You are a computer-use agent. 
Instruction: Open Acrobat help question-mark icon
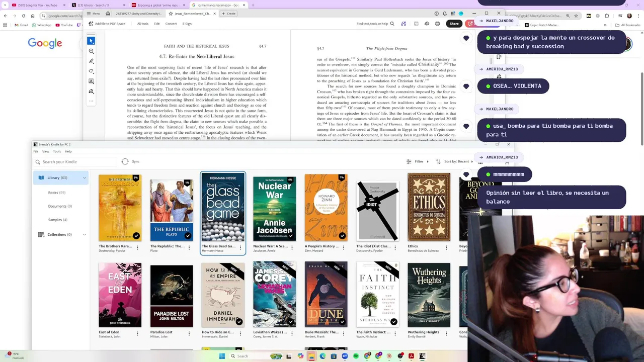coord(436,14)
